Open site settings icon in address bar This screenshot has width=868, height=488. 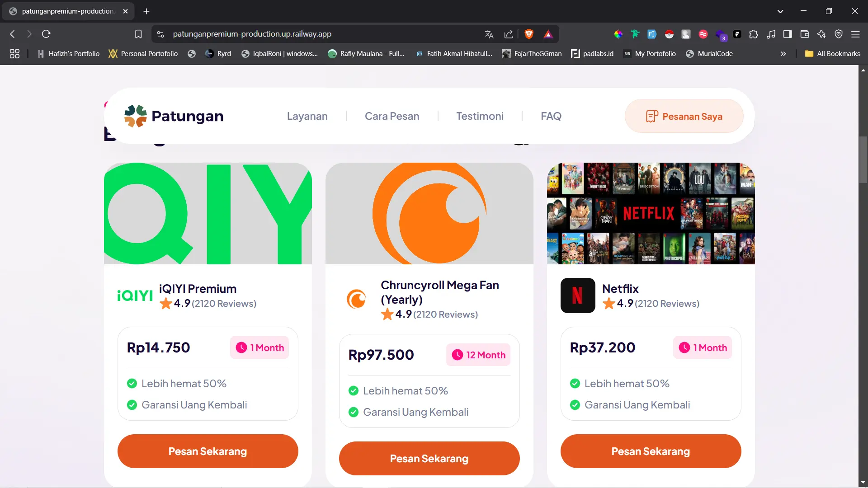tap(160, 34)
